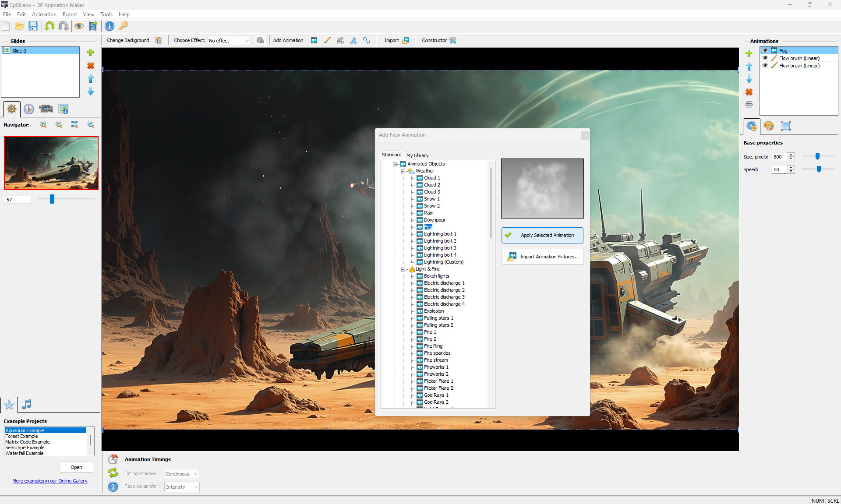Click the Undo arrow icon in toolbar
841x504 pixels.
(49, 26)
